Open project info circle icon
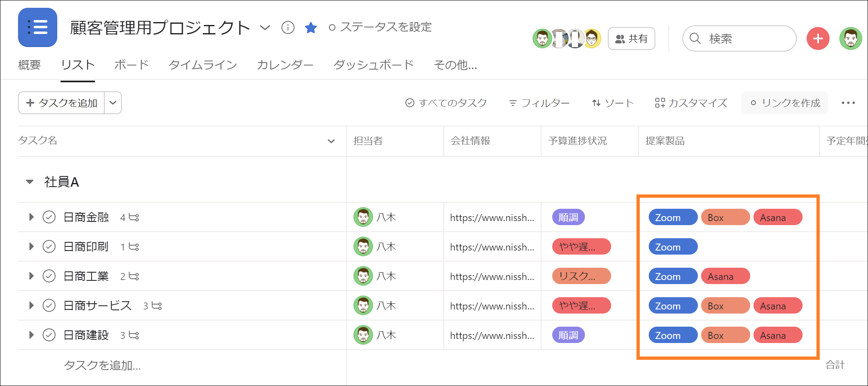The width and height of the screenshot is (868, 386). pyautogui.click(x=288, y=27)
